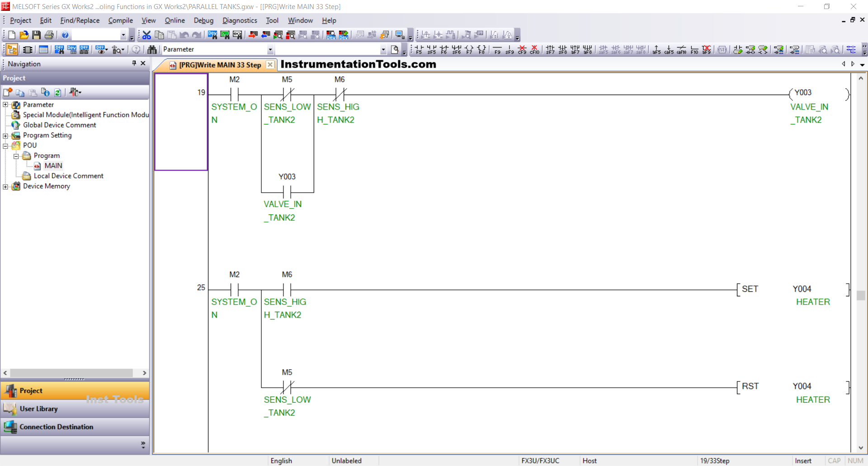The height and width of the screenshot is (466, 868).
Task: Click scroll down arrow of ladder editor
Action: tap(861, 448)
